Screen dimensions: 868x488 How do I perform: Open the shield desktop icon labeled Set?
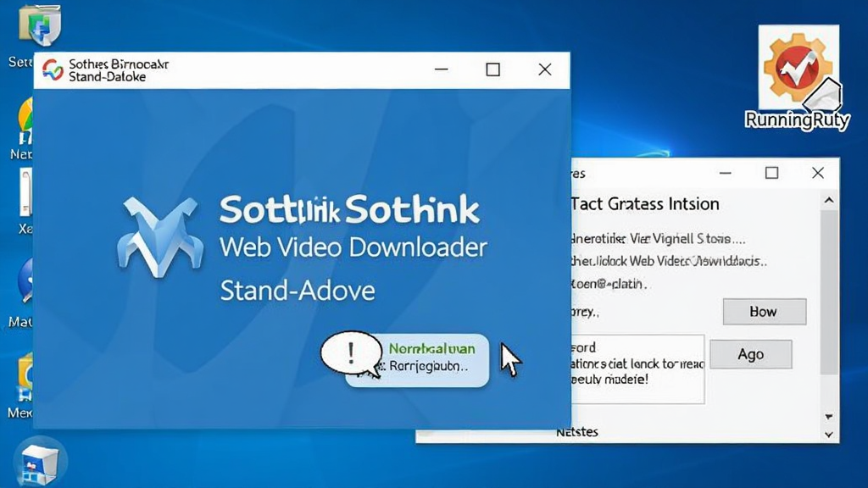(x=40, y=25)
